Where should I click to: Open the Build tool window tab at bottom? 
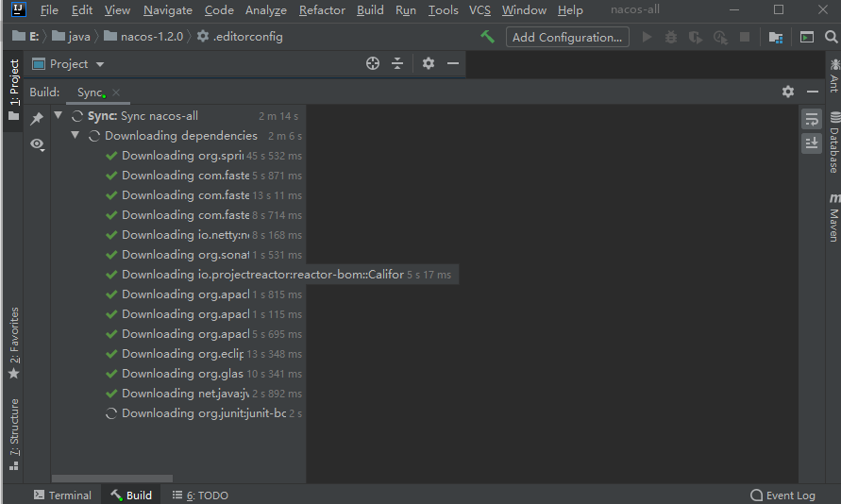131,495
